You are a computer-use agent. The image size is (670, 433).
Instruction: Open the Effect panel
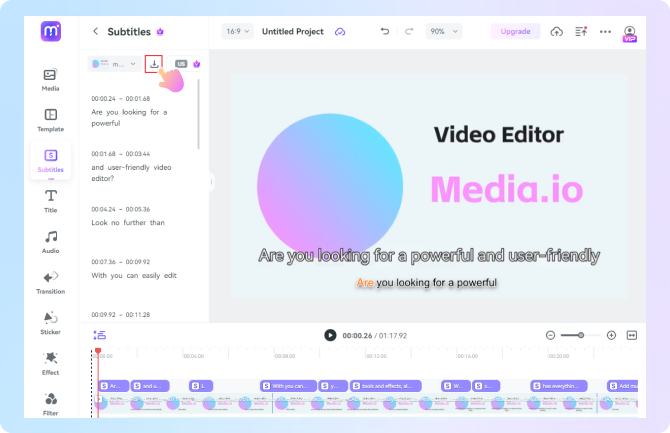[50, 362]
